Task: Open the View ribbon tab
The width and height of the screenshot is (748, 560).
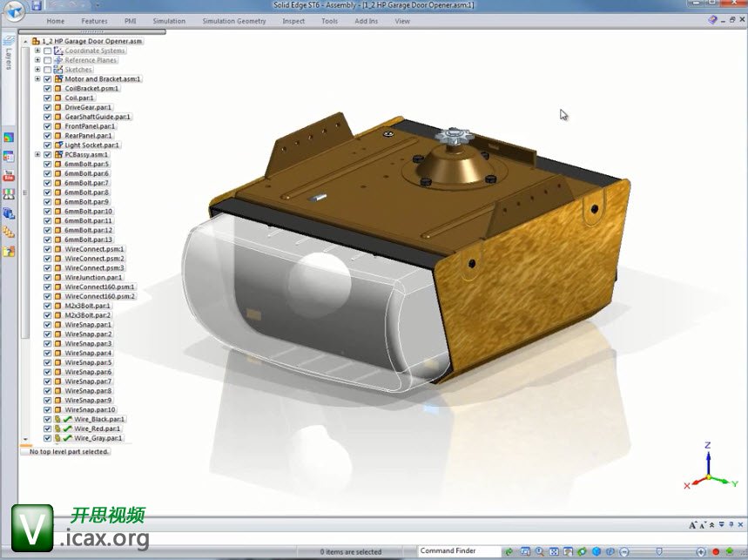Action: pos(402,21)
